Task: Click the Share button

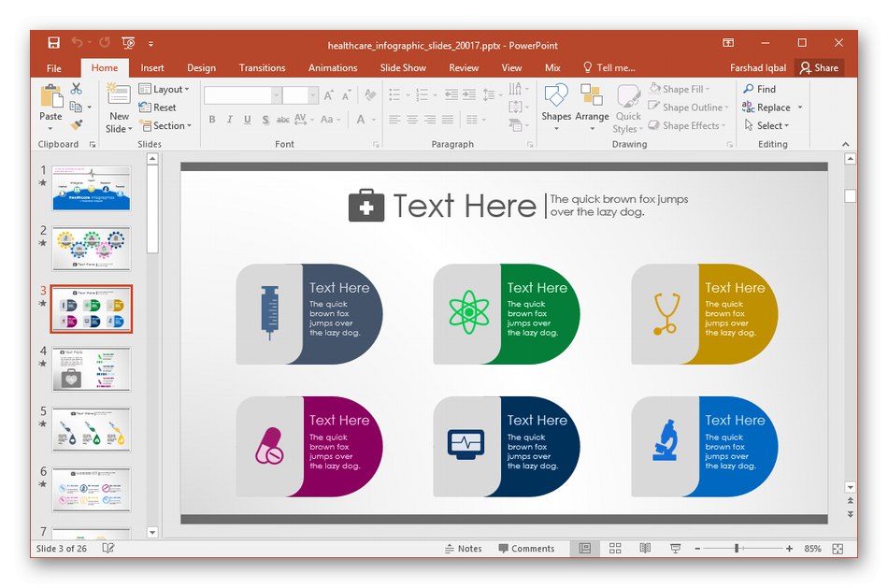Action: [x=819, y=67]
